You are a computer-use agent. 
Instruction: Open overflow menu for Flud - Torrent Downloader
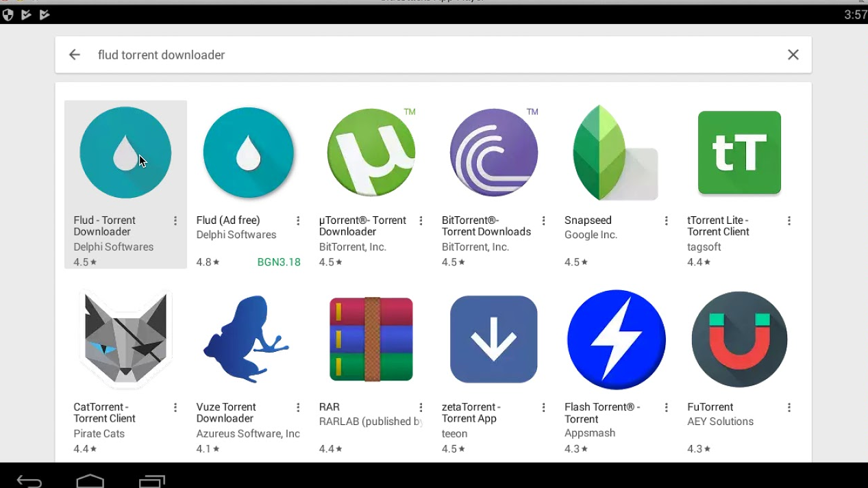175,220
